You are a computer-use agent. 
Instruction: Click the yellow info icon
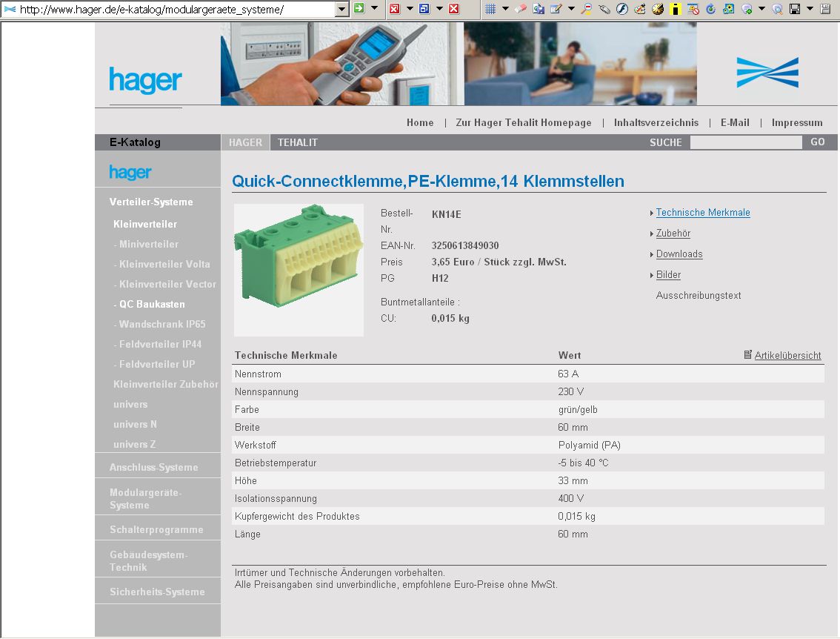coord(676,9)
